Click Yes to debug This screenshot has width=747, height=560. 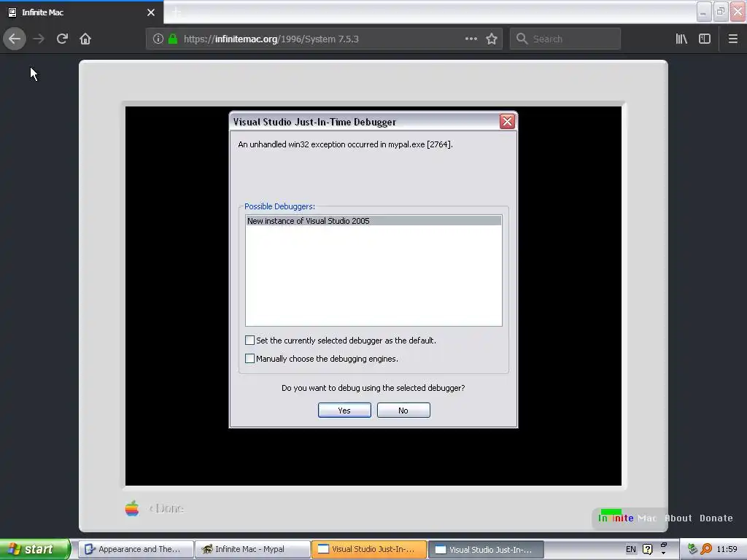(344, 411)
